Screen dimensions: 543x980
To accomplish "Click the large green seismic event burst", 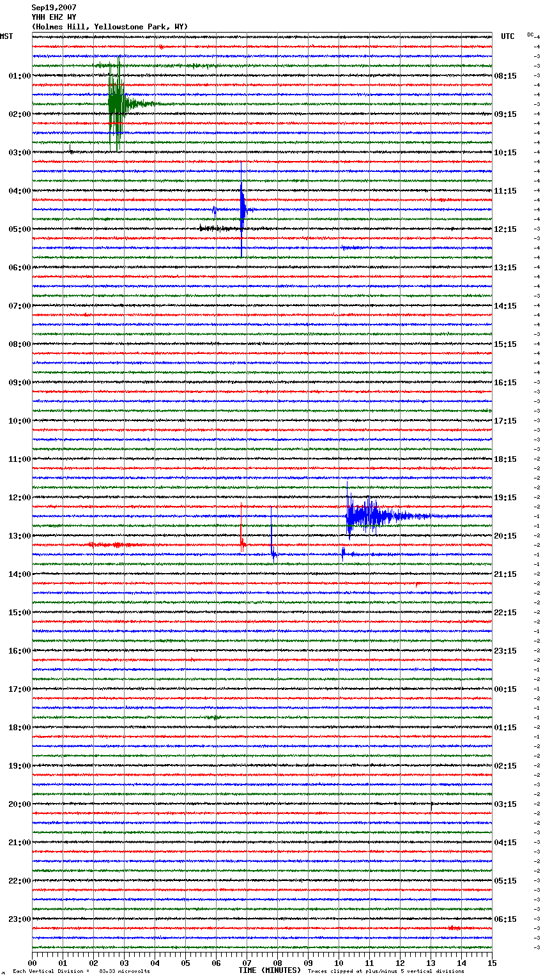I will point(116,103).
